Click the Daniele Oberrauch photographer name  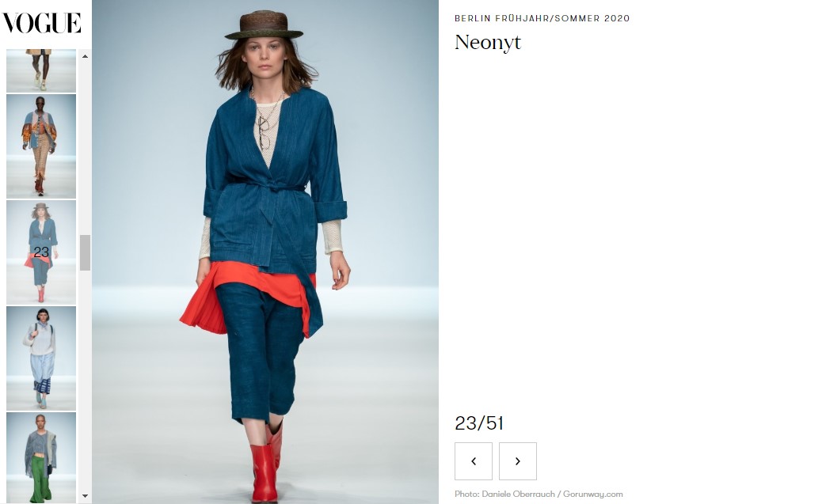(518, 494)
